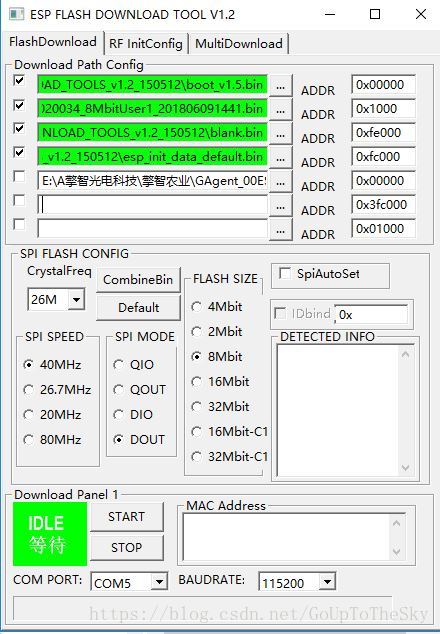Image resolution: width=440 pixels, height=634 pixels.
Task: Browse for file in 8MbitUser1 bin row
Action: 280,110
